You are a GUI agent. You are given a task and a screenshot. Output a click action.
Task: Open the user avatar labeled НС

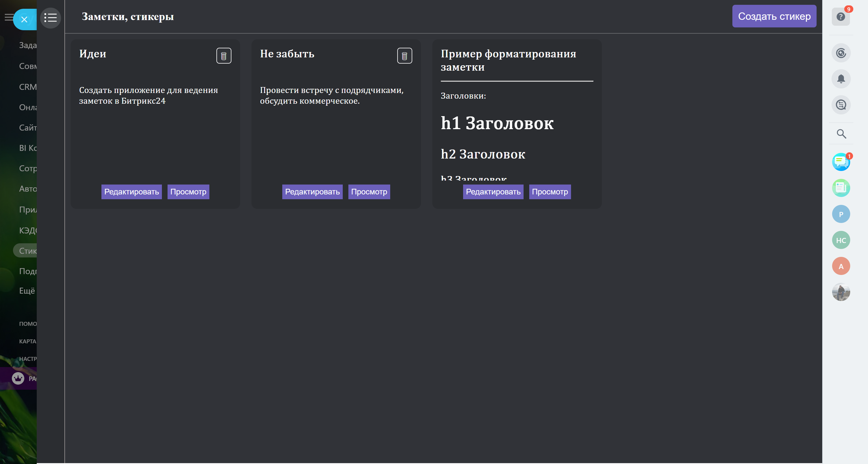pyautogui.click(x=841, y=240)
